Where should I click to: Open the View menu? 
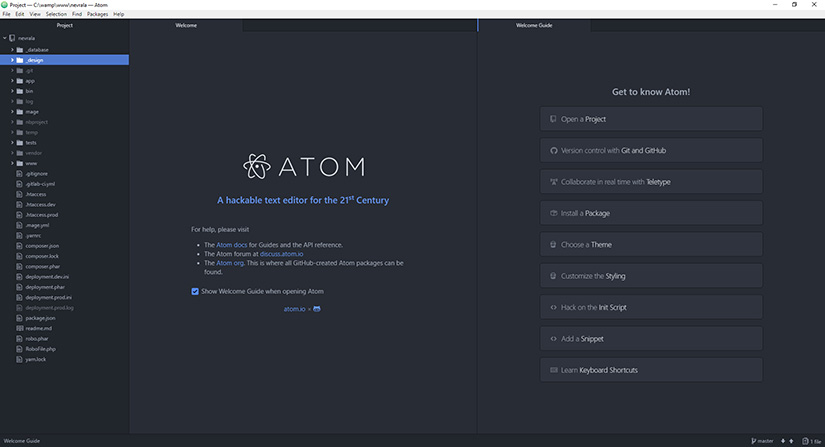point(35,14)
